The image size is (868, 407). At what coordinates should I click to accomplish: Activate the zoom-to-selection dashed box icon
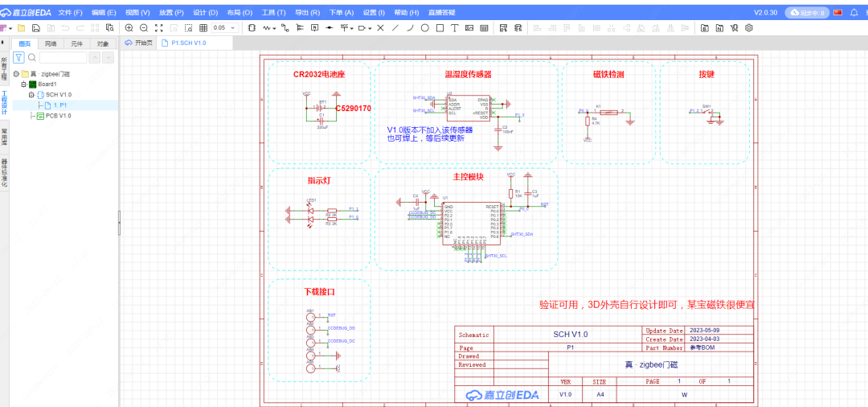click(188, 27)
